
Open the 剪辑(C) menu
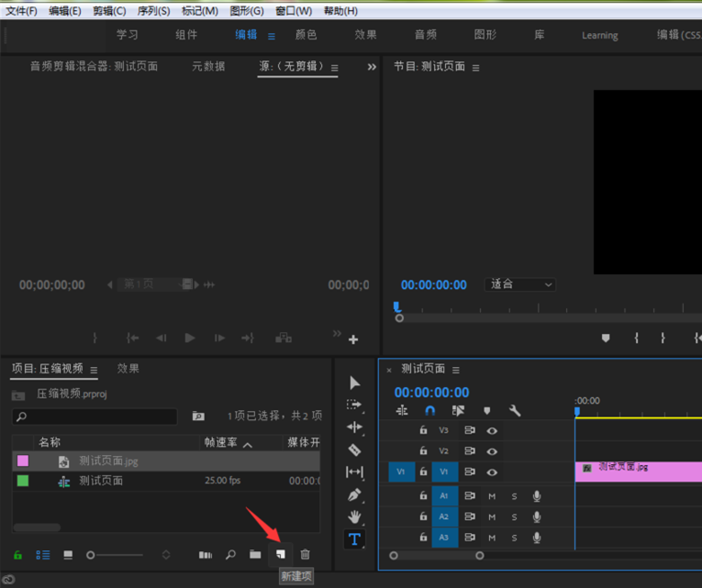click(x=109, y=11)
